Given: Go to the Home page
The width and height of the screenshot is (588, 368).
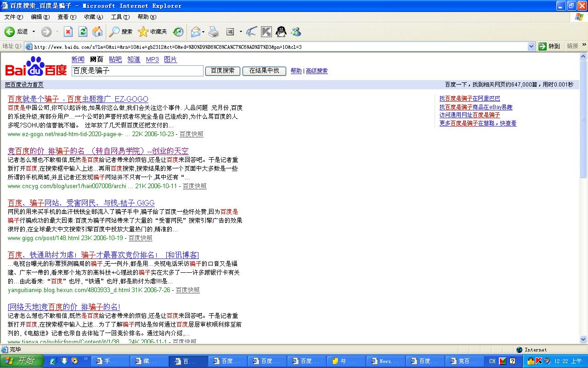Looking at the screenshot, I should click(97, 32).
